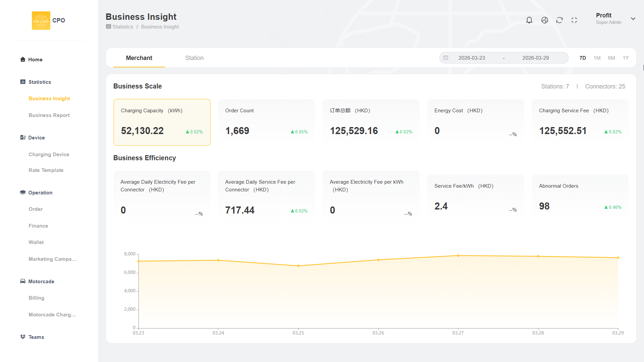This screenshot has width=644, height=362.
Task: Toggle fullscreen with the collapse arrows icon
Action: pyautogui.click(x=574, y=20)
